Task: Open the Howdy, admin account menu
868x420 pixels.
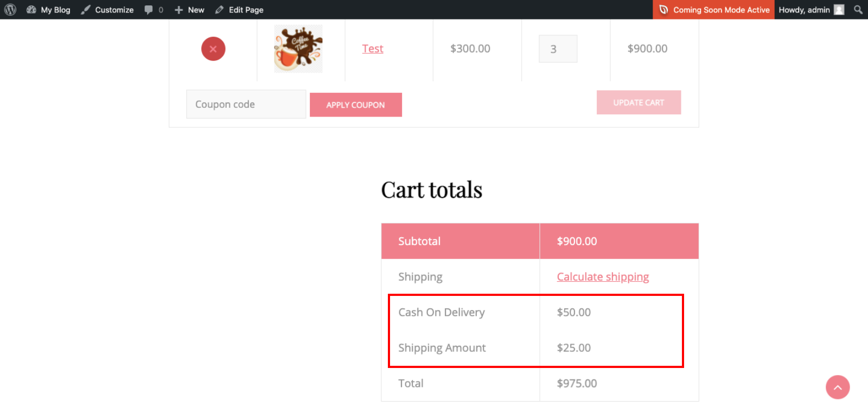Action: (812, 10)
